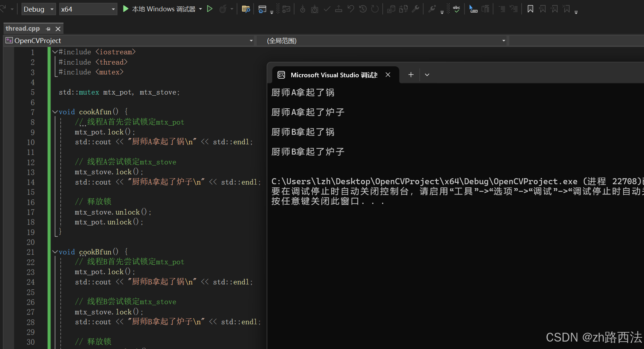Go to the previous bookmark
Viewport: 644px width, 349px height.
click(542, 9)
